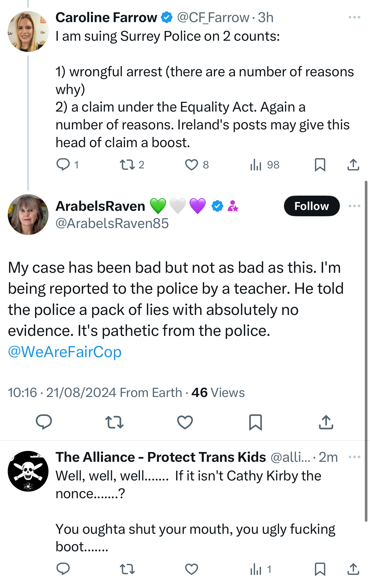
Task: Share ArabelsRaven's main tweet
Action: (x=326, y=422)
